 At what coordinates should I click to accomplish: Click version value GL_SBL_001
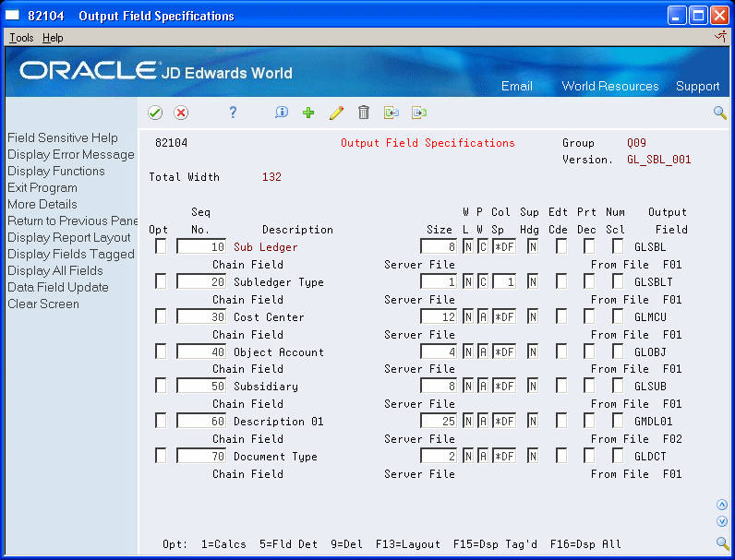coord(658,160)
